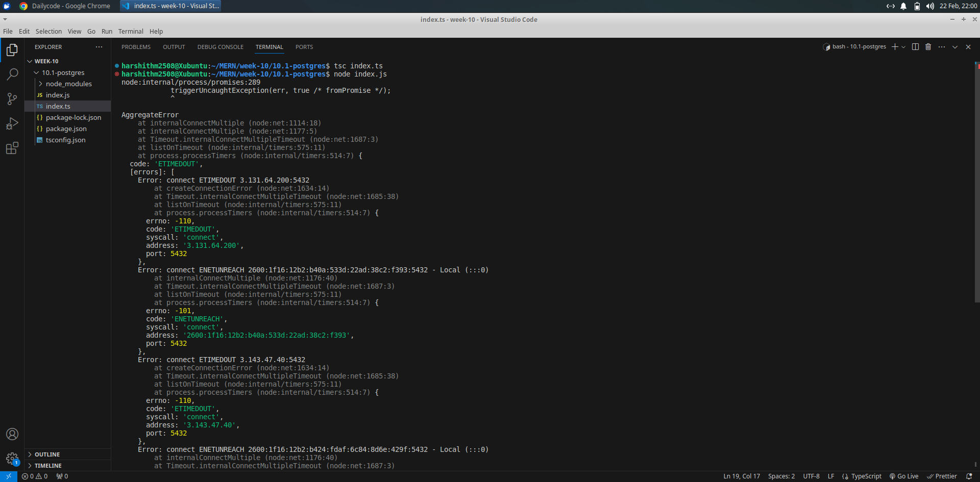Image resolution: width=980 pixels, height=482 pixels.
Task: Open terminal panel more actions ellipsis
Action: click(x=942, y=47)
